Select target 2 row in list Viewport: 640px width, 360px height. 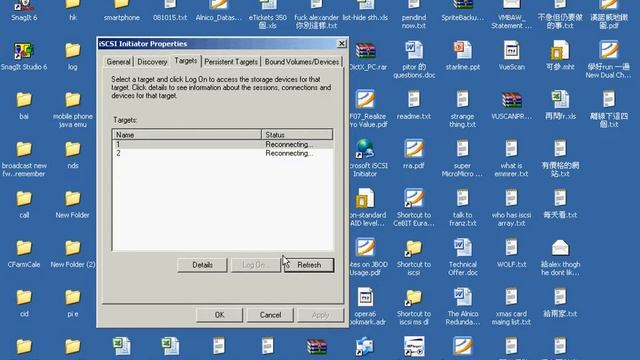(222, 153)
